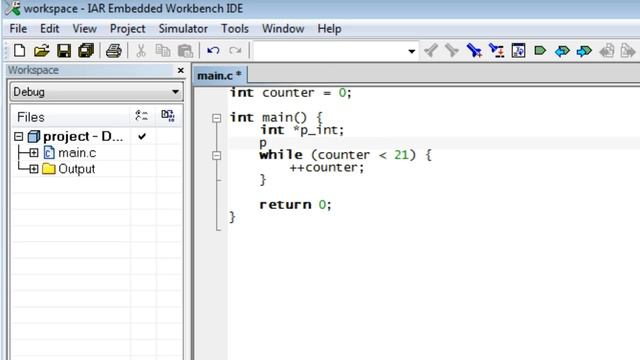Click the Find search icon

pyautogui.click(x=474, y=51)
